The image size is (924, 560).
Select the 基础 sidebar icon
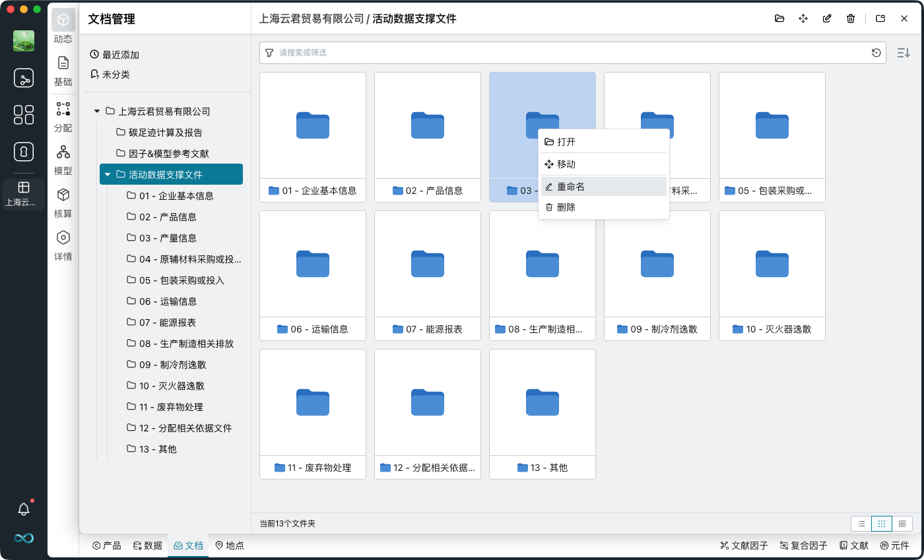coord(63,69)
